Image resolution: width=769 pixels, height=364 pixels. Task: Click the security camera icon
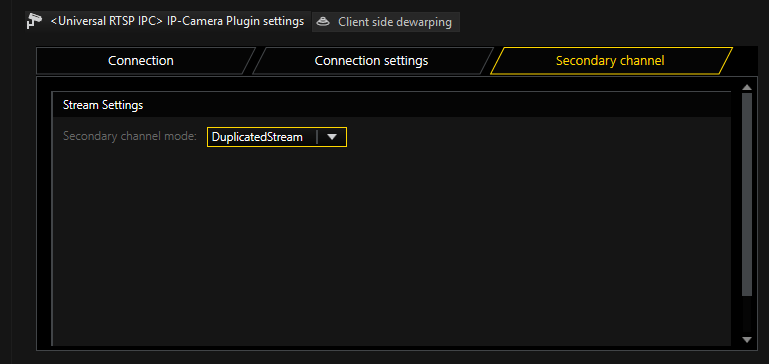[x=34, y=22]
